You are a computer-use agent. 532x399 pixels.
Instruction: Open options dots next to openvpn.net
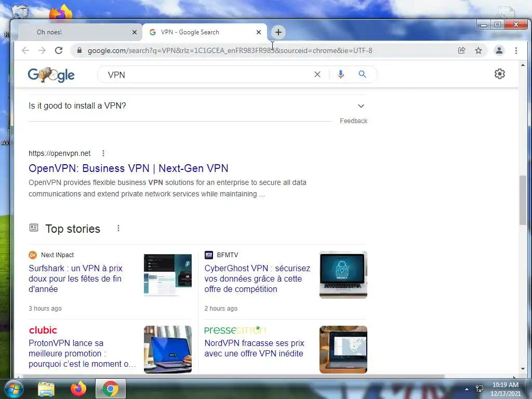point(103,153)
